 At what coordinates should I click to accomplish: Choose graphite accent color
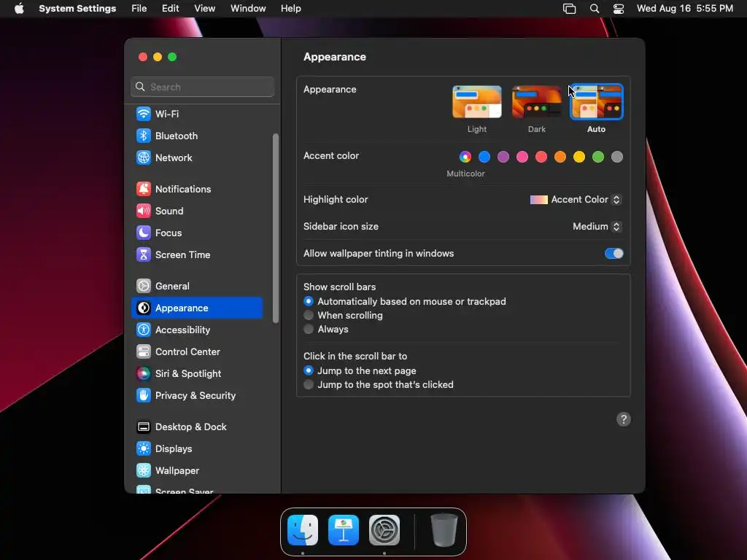pyautogui.click(x=617, y=157)
